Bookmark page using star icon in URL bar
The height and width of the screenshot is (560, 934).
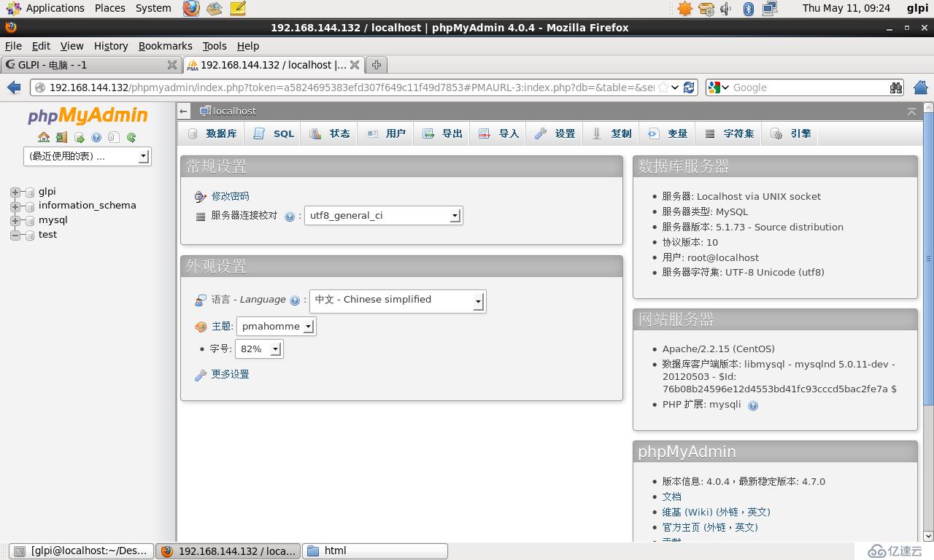coord(663,87)
